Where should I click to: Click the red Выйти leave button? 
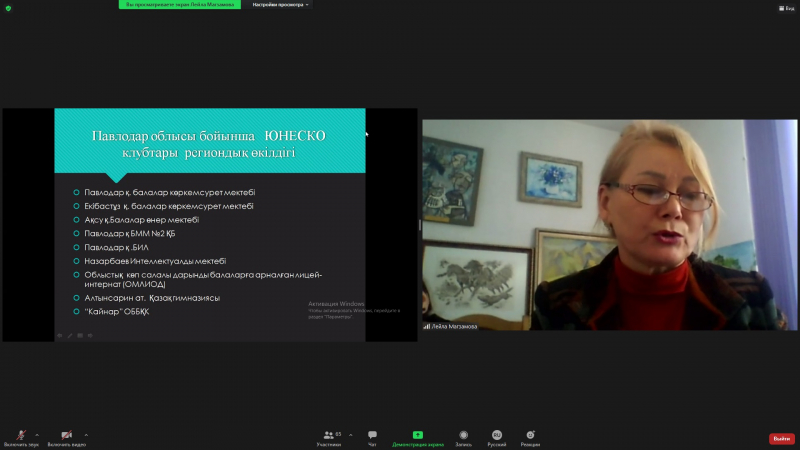pyautogui.click(x=781, y=438)
